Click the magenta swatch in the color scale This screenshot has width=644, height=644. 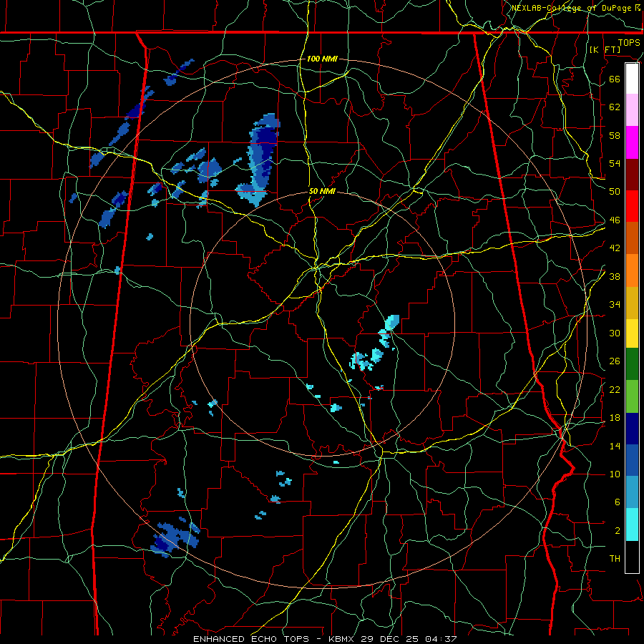(x=632, y=142)
